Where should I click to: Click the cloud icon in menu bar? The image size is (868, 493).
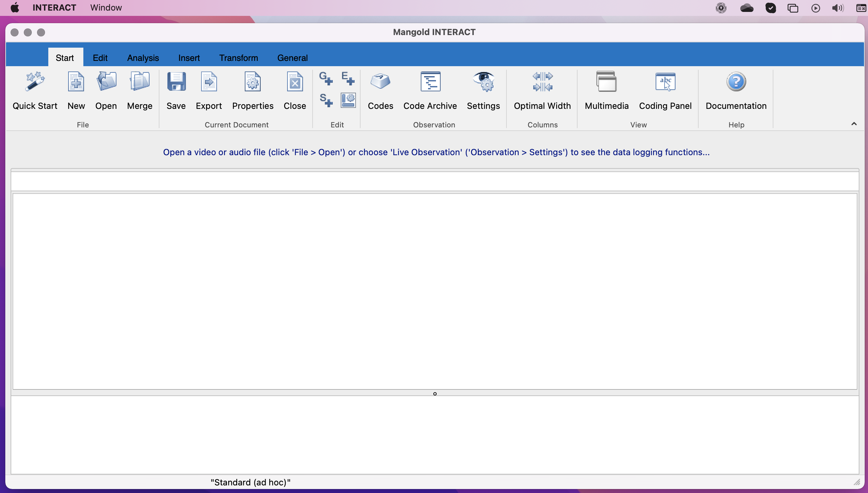tap(747, 8)
